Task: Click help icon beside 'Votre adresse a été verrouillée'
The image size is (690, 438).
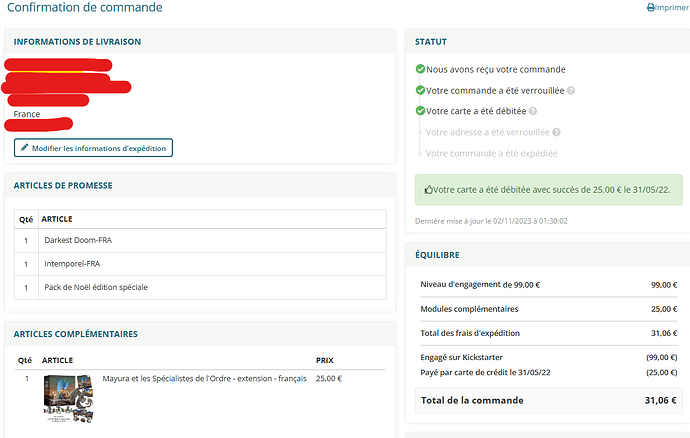Action: pyautogui.click(x=556, y=132)
